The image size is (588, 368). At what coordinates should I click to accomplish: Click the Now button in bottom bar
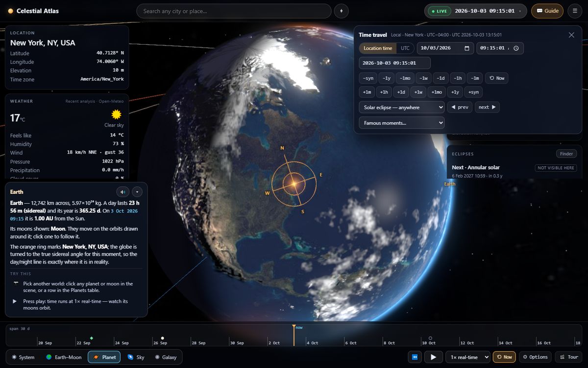(x=504, y=357)
